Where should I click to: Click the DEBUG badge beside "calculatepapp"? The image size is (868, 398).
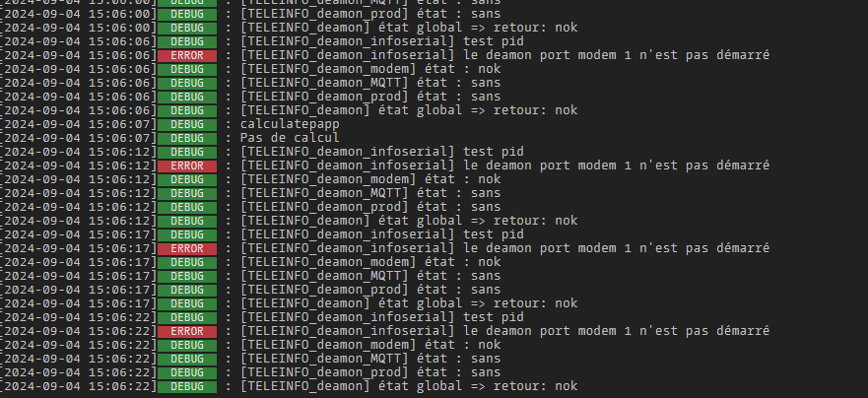tap(186, 125)
